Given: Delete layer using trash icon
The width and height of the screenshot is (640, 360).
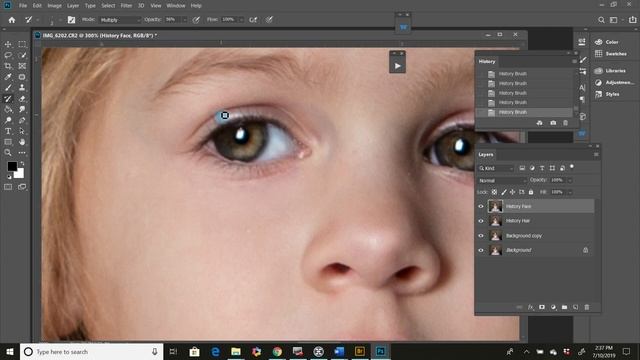Looking at the screenshot, I should (587, 307).
